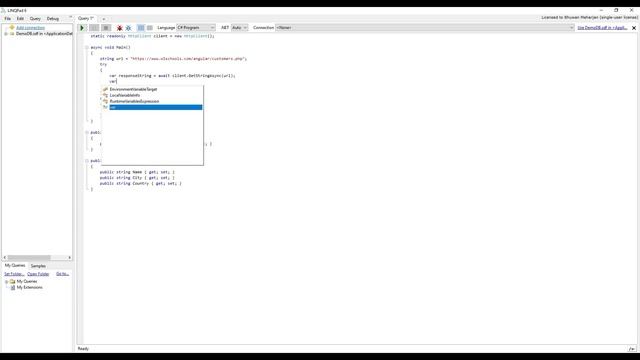Open the Language dropdown
Image resolution: width=640 pixels, height=360 pixels.
coord(196,27)
